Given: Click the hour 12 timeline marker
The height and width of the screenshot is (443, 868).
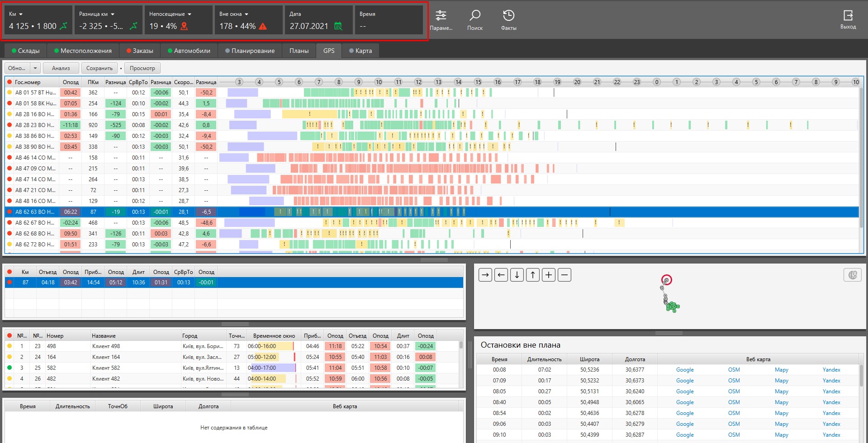Looking at the screenshot, I should point(418,82).
